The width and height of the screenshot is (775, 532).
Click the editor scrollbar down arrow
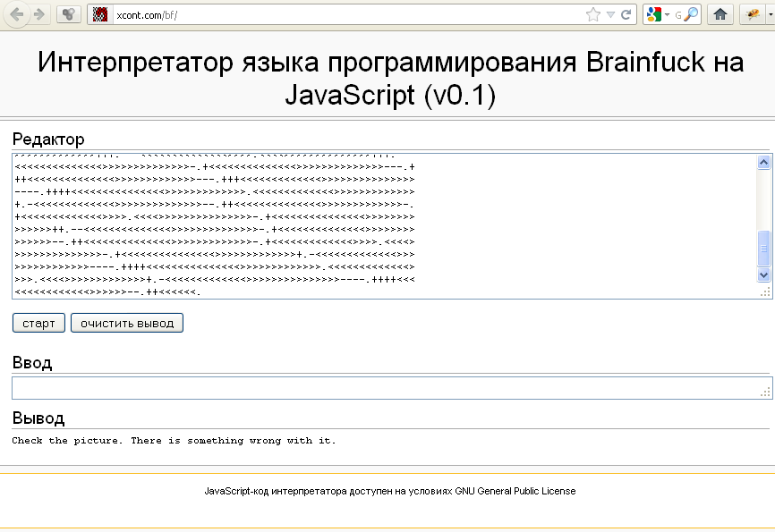763,274
